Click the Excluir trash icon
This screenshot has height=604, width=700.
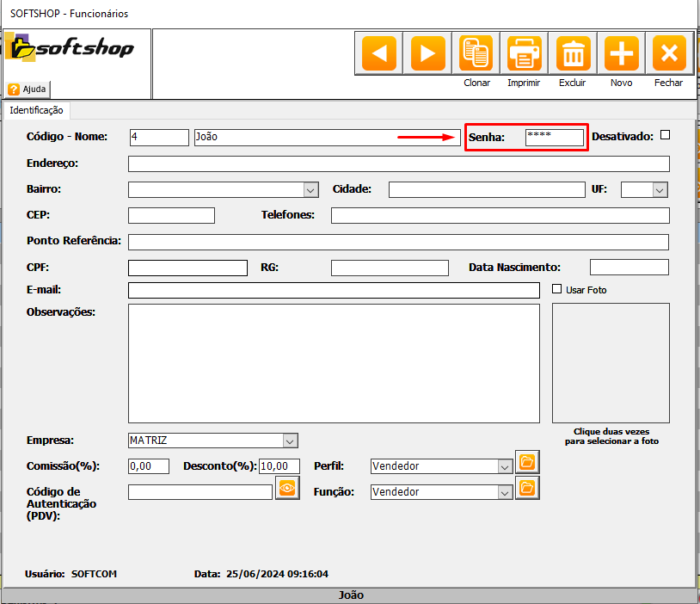pos(572,54)
